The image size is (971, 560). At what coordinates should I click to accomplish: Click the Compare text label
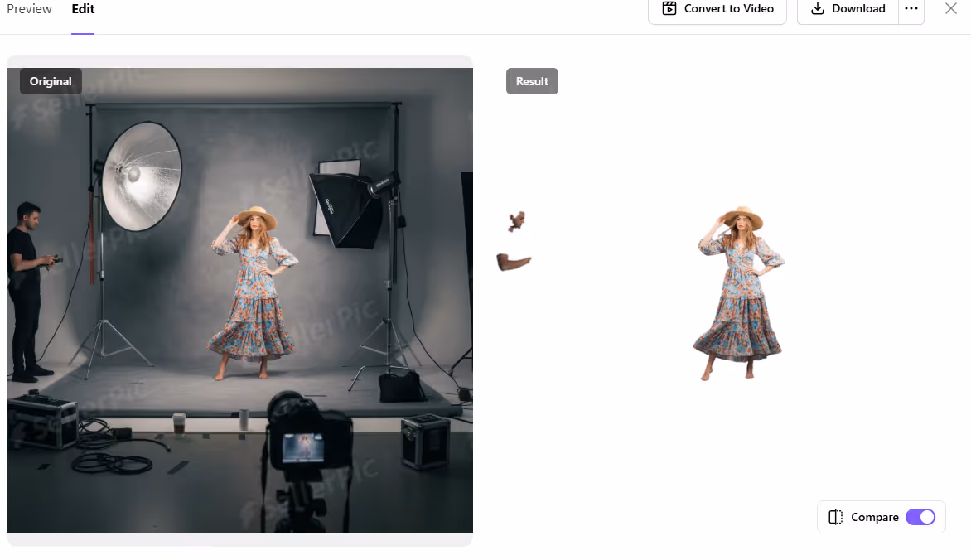pyautogui.click(x=874, y=517)
